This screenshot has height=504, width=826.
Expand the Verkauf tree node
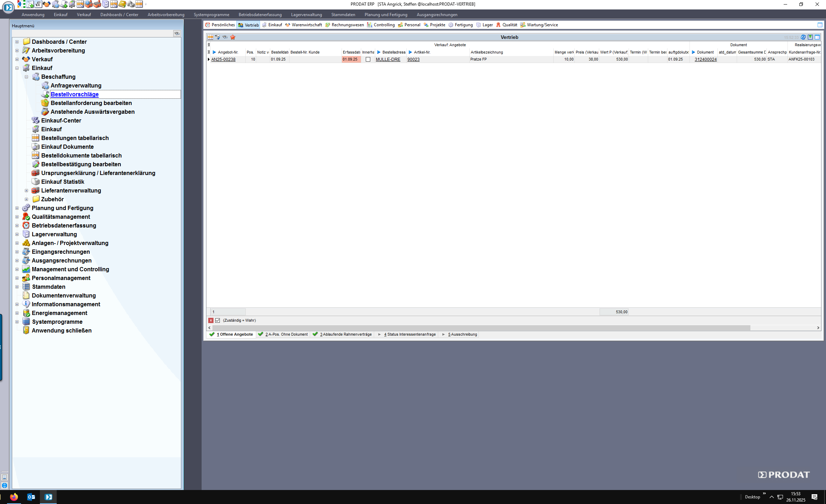click(x=17, y=59)
